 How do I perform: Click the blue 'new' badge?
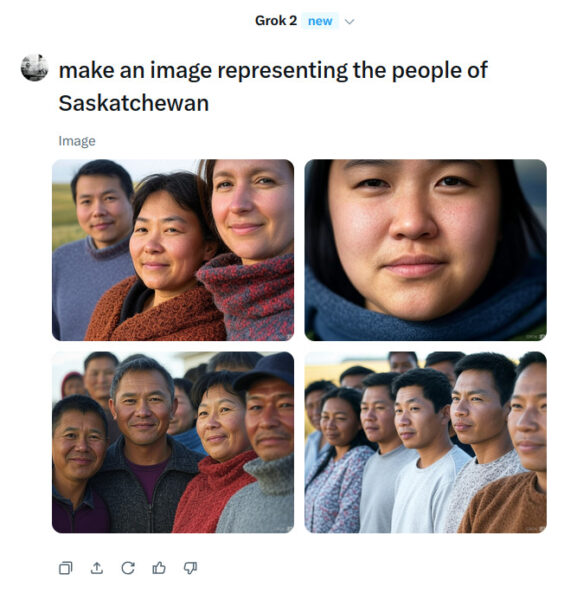[x=320, y=21]
